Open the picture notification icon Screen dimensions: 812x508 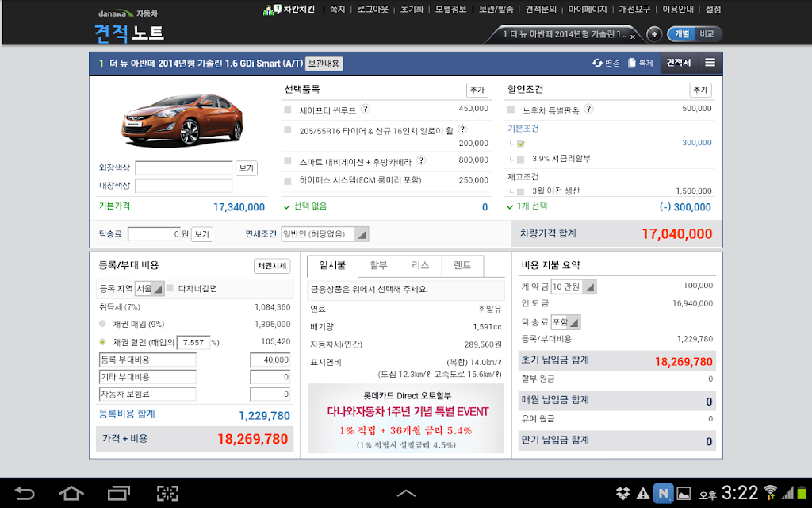[684, 493]
